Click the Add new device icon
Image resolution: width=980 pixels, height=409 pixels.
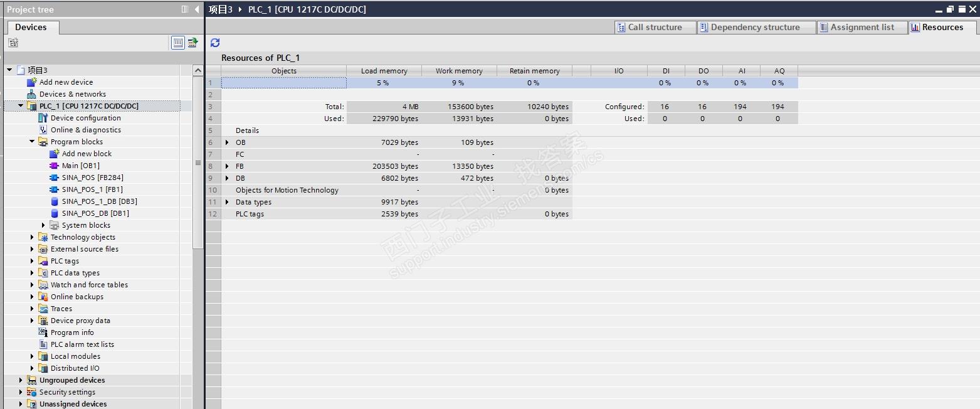tap(32, 82)
